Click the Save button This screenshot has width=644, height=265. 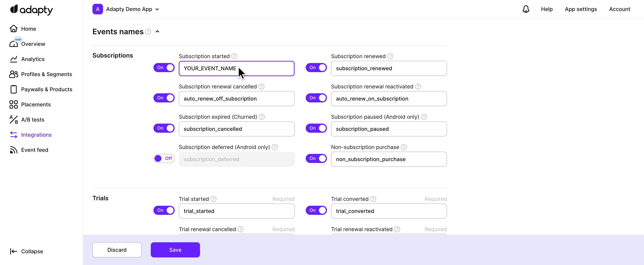tap(175, 250)
